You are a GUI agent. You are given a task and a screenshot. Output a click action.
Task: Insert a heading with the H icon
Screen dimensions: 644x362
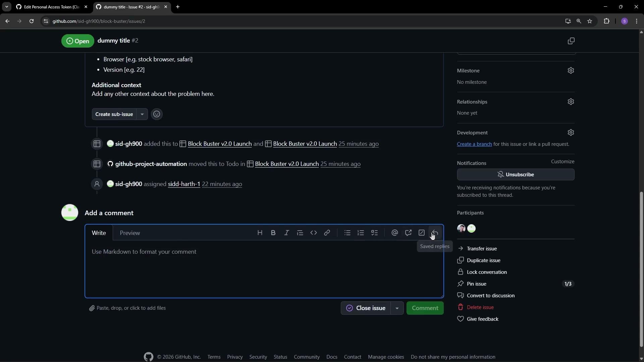(x=260, y=233)
